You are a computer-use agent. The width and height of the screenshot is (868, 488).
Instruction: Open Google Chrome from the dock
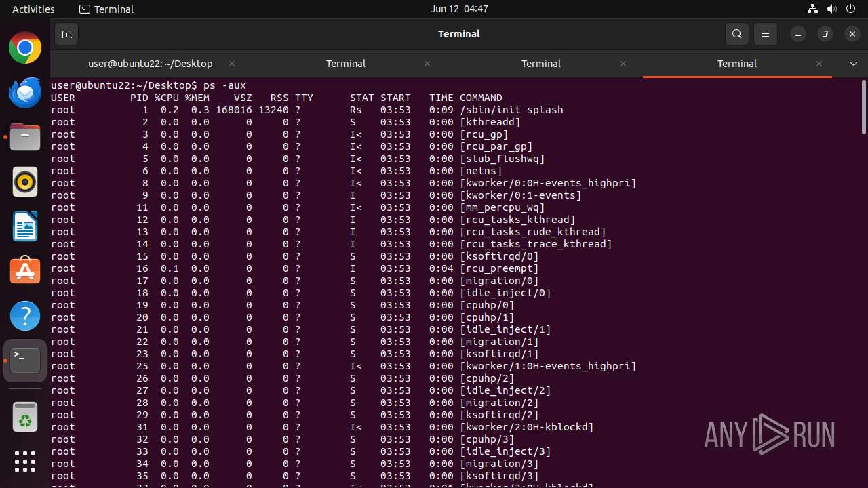25,48
